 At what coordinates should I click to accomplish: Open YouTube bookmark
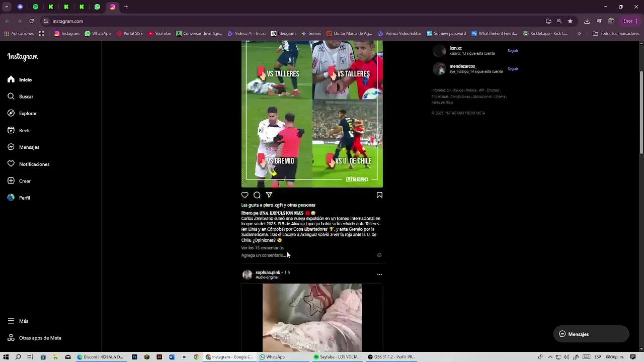tap(159, 34)
